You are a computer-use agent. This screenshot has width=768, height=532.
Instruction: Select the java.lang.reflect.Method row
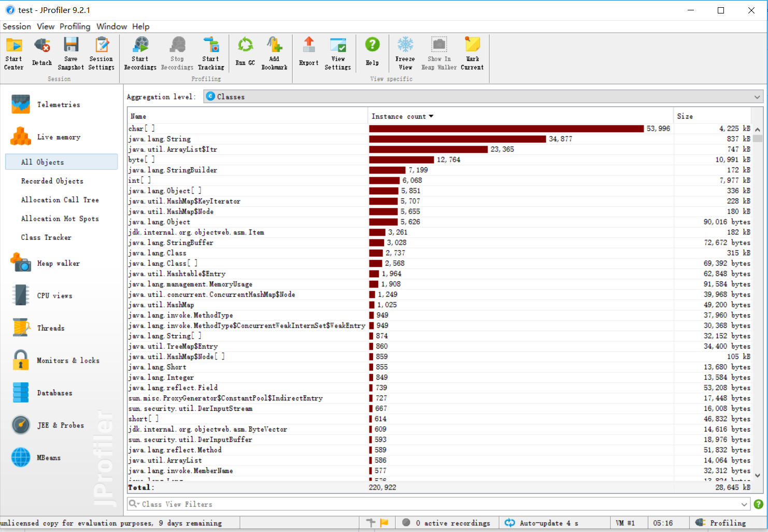coord(439,450)
